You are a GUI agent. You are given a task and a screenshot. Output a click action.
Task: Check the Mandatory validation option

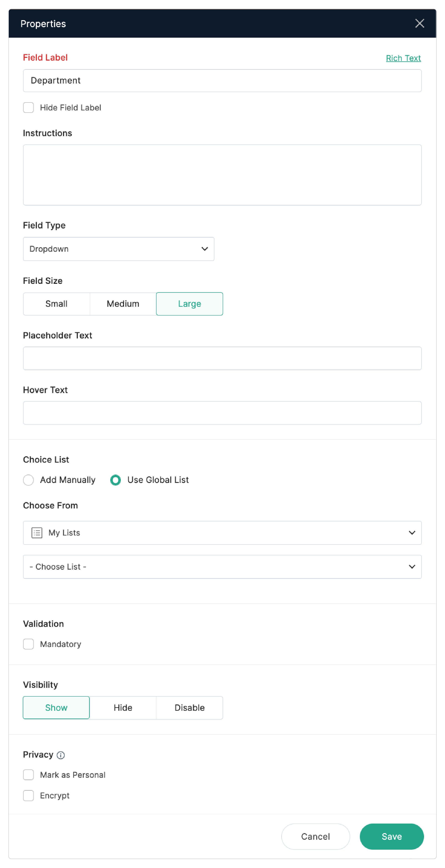tap(28, 644)
